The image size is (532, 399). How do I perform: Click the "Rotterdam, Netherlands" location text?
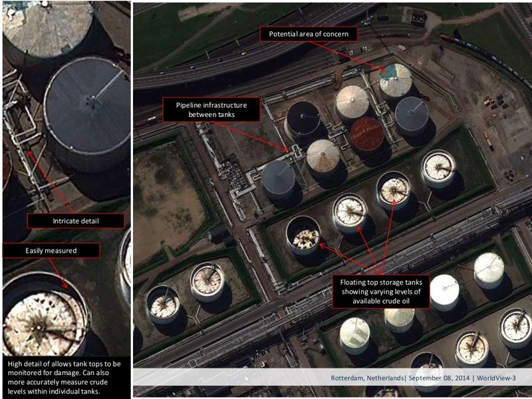coord(367,378)
